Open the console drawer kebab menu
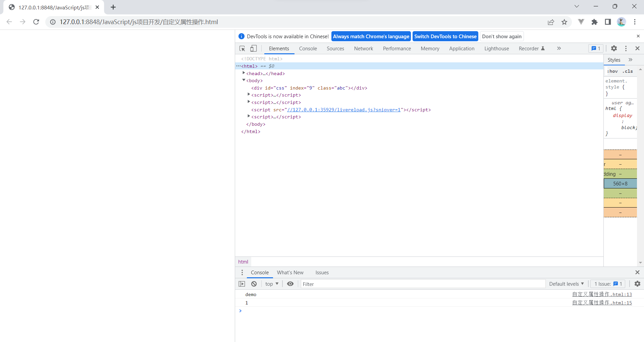 point(242,272)
